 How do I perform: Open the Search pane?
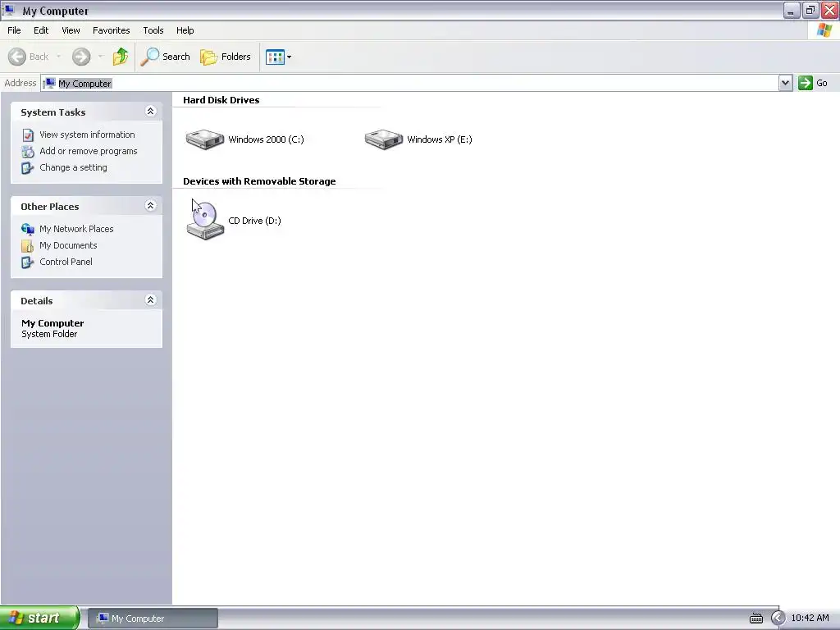click(165, 57)
